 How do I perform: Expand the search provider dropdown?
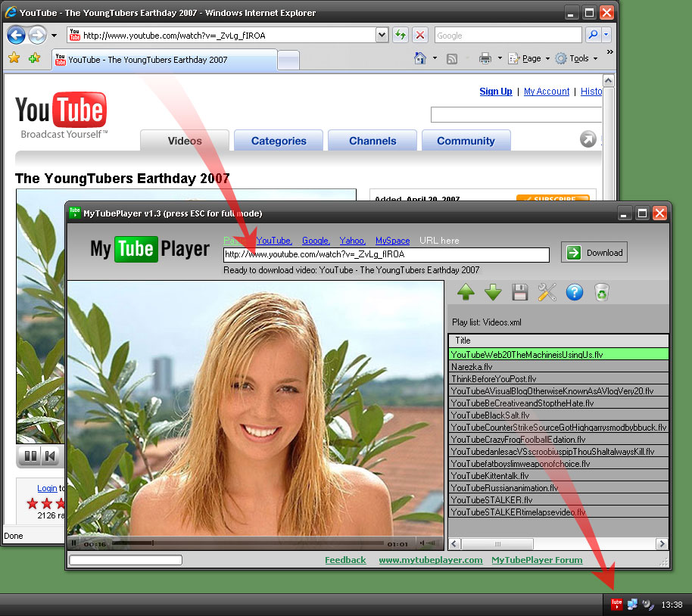point(606,34)
